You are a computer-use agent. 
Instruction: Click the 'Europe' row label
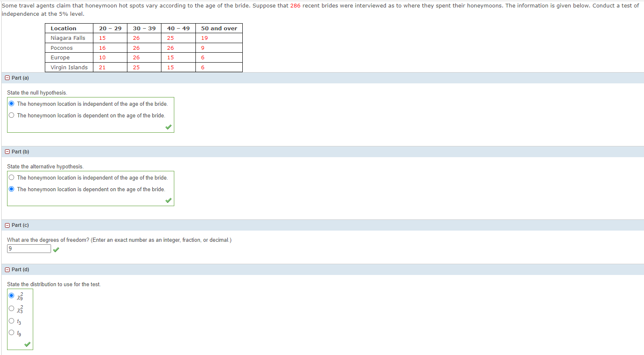pyautogui.click(x=60, y=58)
